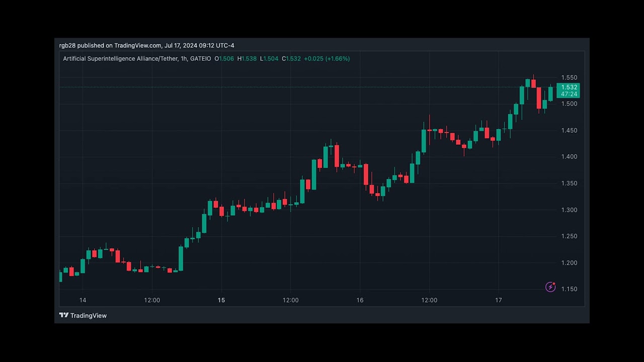Click the 1h interval label
The height and width of the screenshot is (362, 644).
tap(184, 59)
